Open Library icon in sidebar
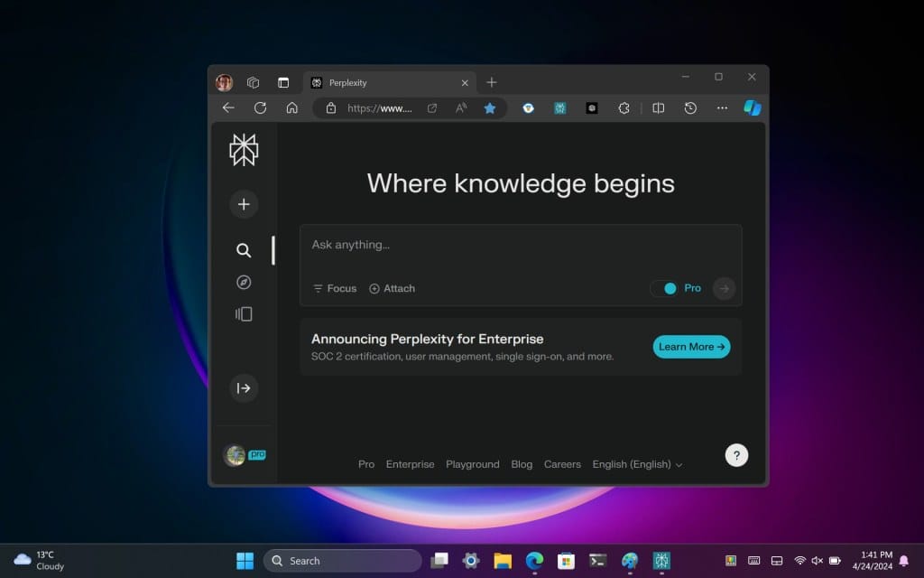Screen dimensions: 924x578 244,314
